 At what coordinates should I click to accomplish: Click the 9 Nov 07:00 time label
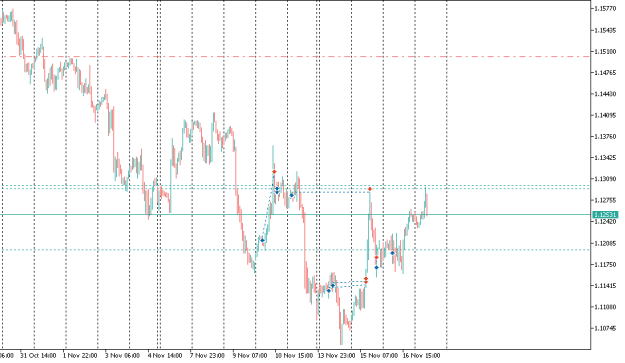pos(250,355)
